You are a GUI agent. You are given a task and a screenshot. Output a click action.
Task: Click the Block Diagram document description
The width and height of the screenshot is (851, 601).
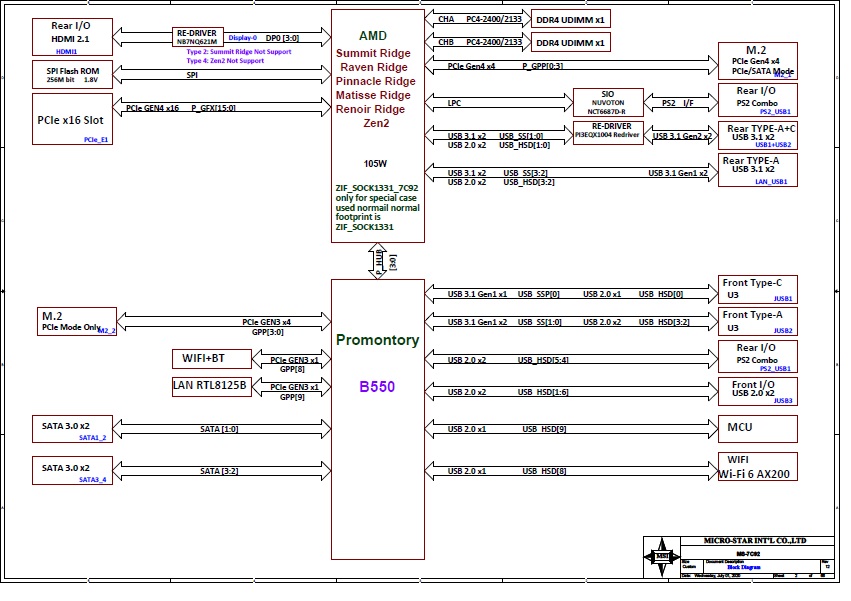click(744, 567)
